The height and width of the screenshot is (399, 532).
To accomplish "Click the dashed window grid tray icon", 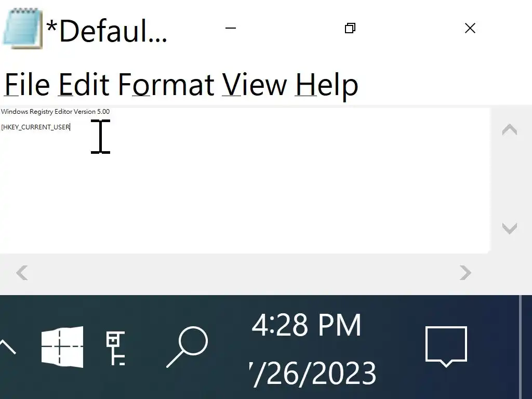I will pyautogui.click(x=62, y=347).
